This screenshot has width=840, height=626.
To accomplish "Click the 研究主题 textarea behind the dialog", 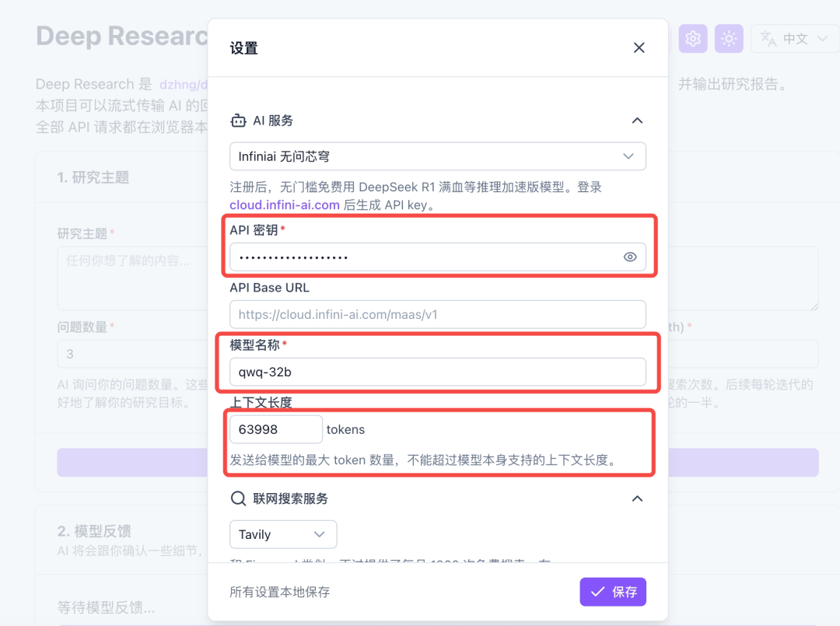I will pyautogui.click(x=132, y=278).
